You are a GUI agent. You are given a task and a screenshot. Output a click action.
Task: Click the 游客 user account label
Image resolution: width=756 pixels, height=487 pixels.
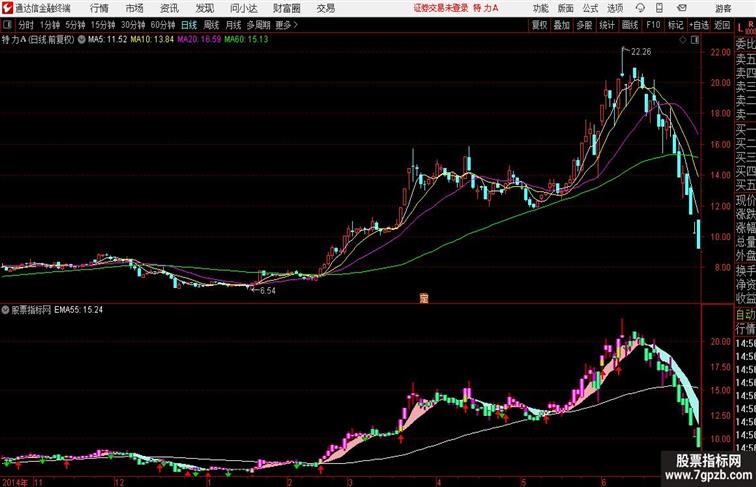(x=723, y=8)
